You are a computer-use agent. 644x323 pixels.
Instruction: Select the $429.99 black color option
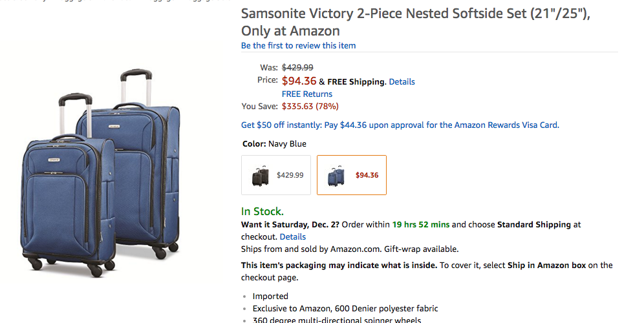tap(276, 175)
